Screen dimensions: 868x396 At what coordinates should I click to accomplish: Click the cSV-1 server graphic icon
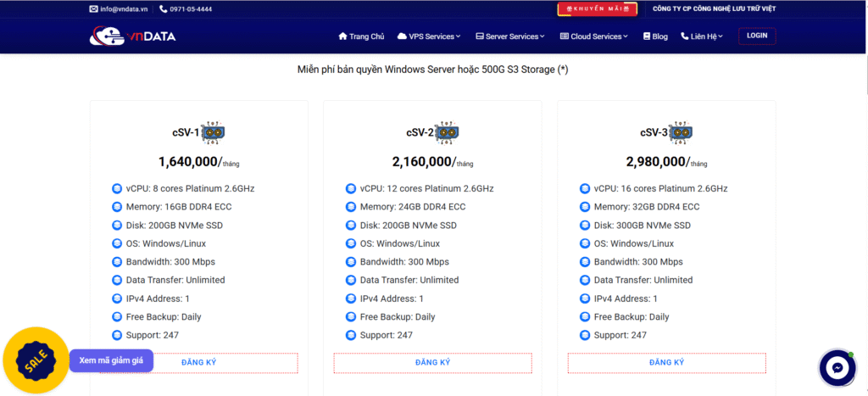click(213, 133)
